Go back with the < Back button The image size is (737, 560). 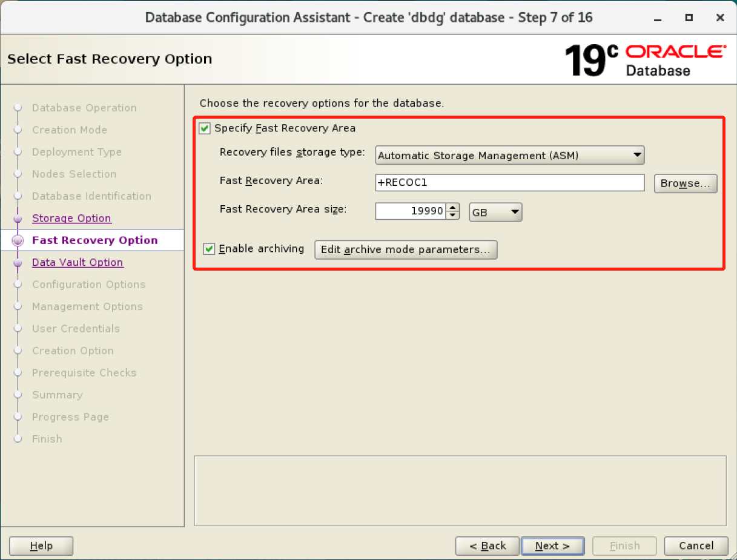tap(487, 546)
